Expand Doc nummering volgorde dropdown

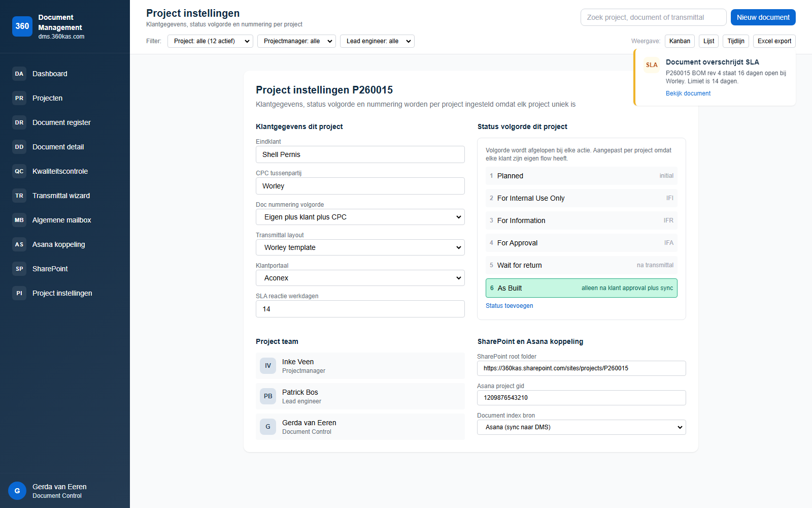point(360,217)
